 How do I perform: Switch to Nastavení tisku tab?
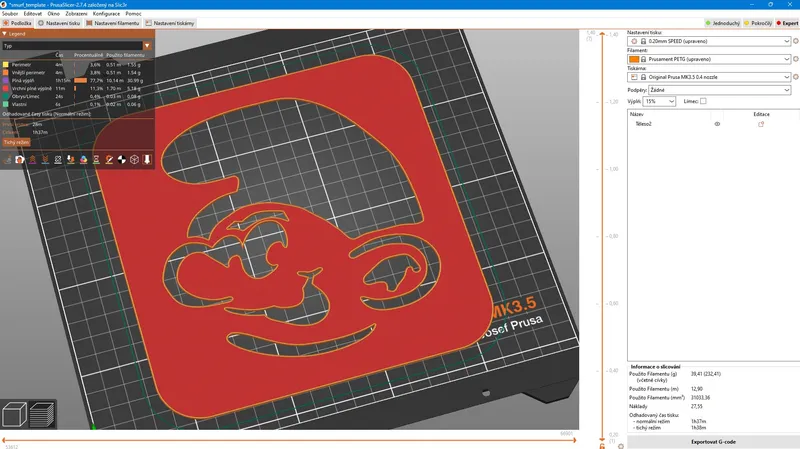(59, 23)
